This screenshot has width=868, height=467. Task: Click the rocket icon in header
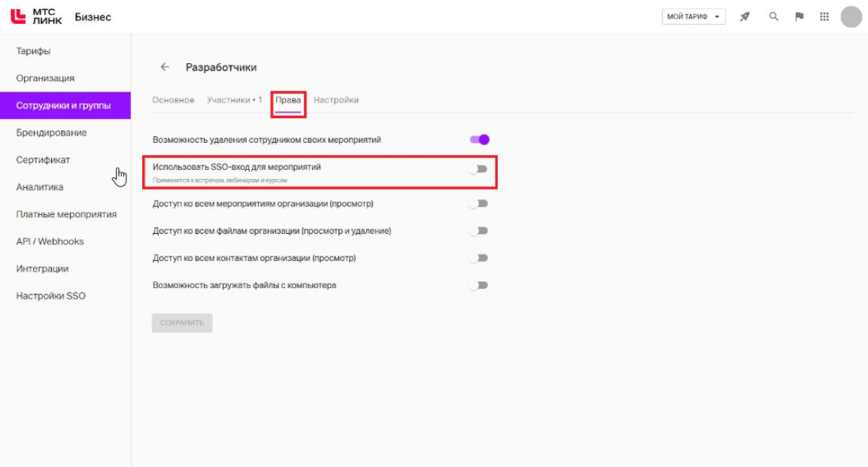coord(745,17)
